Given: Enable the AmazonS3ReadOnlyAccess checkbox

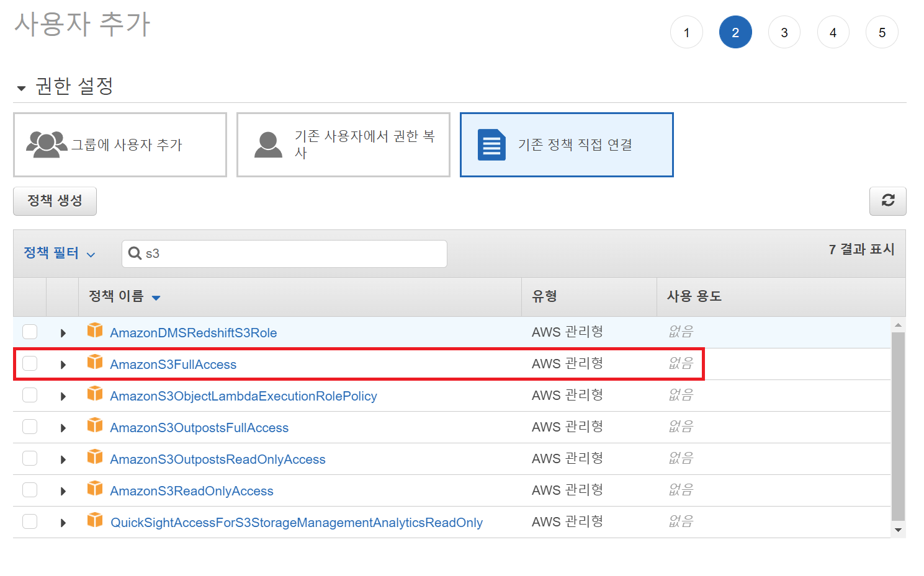Looking at the screenshot, I should 30,490.
